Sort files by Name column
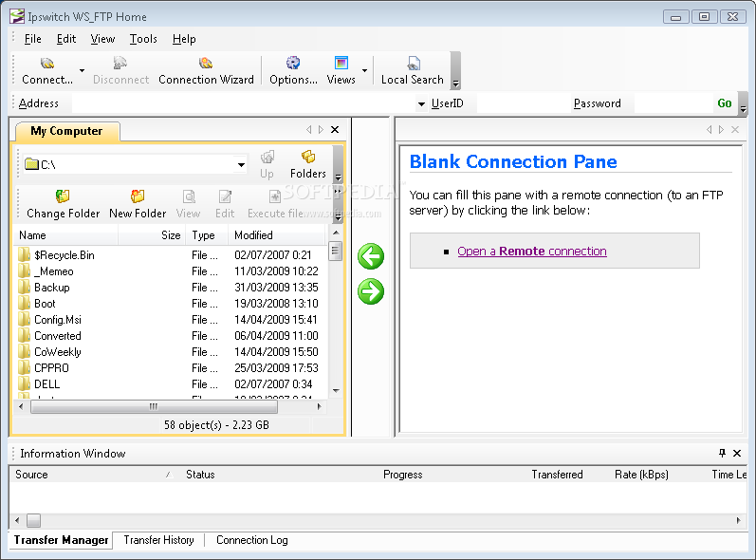Screen dimensions: 756x560 67,235
